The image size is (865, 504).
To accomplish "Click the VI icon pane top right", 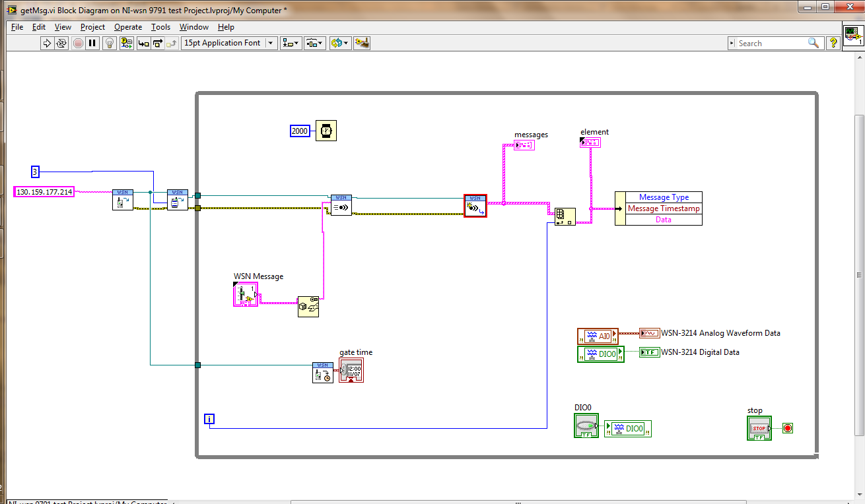I will (853, 36).
